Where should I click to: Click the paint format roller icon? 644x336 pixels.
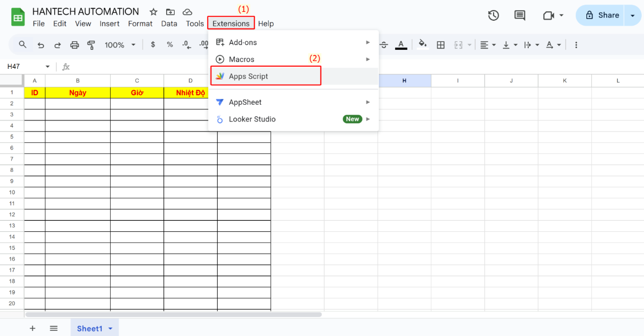click(x=91, y=45)
